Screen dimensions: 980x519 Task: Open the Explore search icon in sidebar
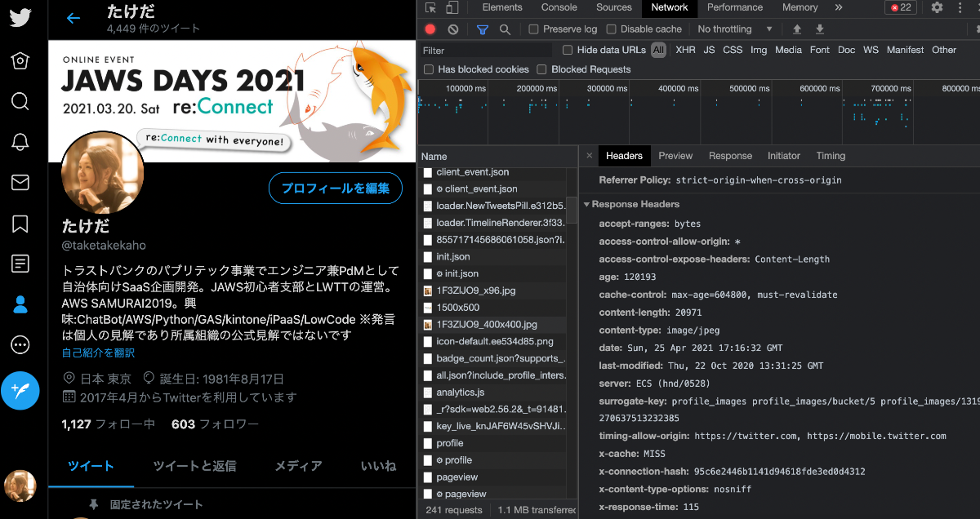click(20, 101)
